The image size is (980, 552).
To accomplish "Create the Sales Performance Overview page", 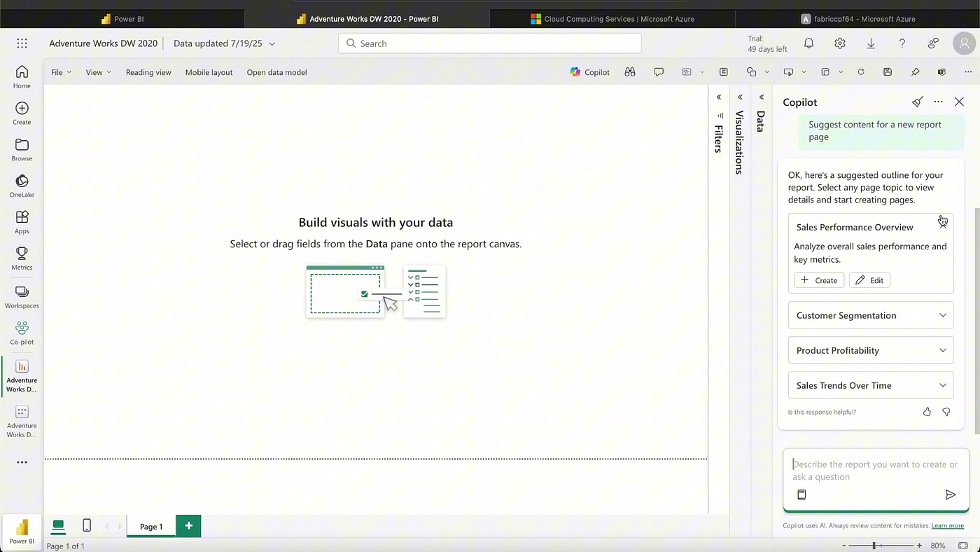I will 819,280.
